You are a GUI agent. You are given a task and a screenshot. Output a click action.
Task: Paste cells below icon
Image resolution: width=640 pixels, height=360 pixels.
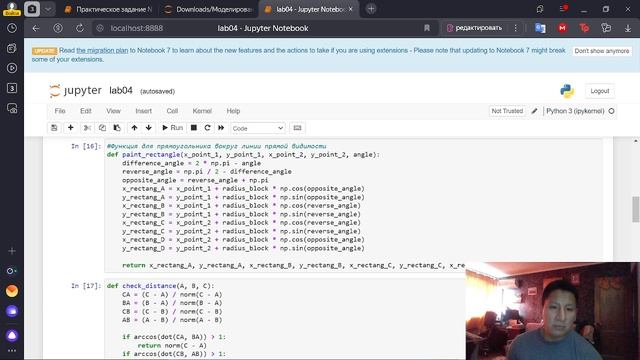[x=117, y=128]
